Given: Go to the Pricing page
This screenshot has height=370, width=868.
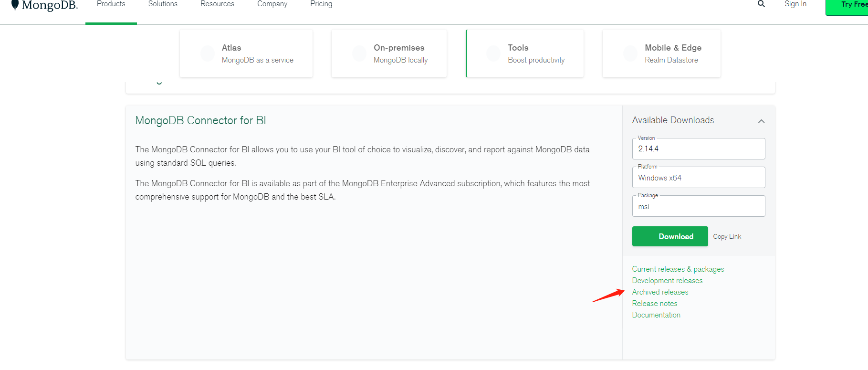Looking at the screenshot, I should click(x=321, y=4).
